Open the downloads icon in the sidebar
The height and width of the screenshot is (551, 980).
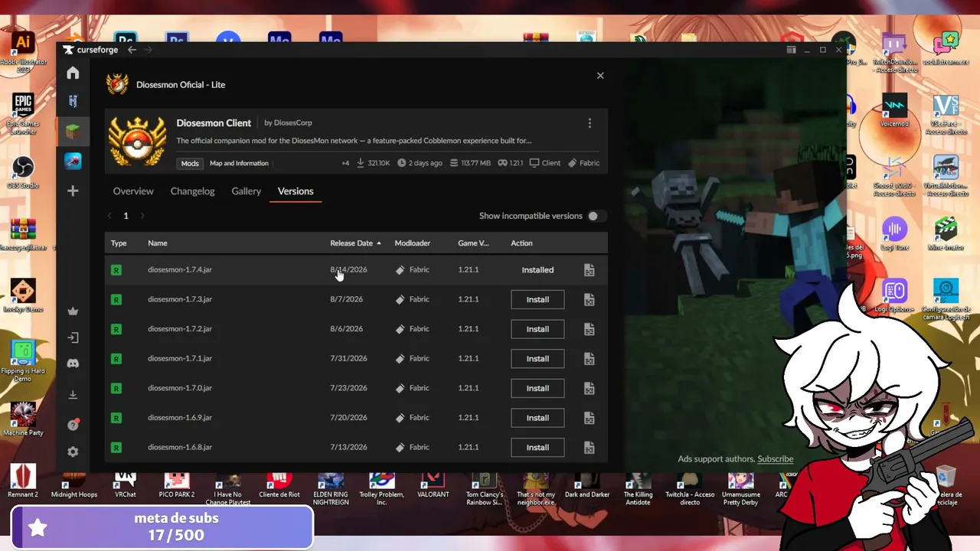point(73,395)
